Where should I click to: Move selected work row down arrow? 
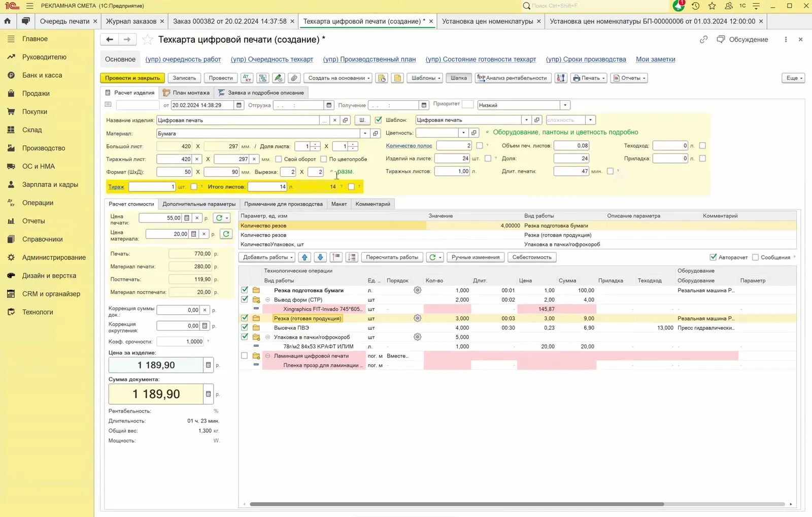point(320,257)
